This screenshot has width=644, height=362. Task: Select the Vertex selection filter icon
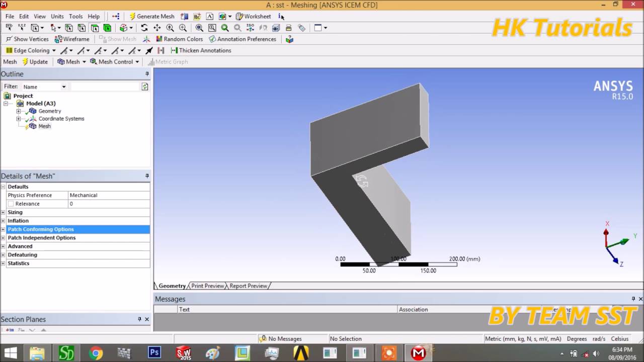[69, 28]
